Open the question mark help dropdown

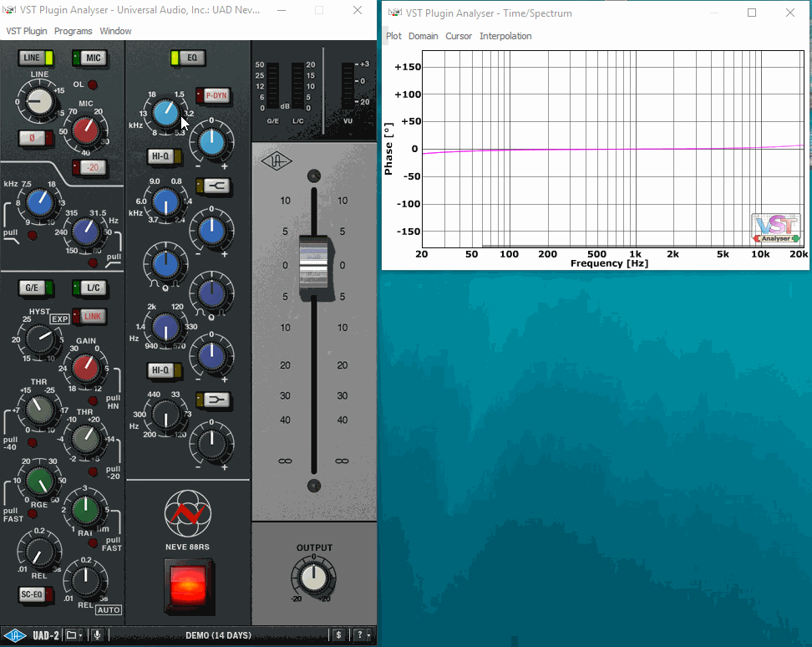click(363, 635)
